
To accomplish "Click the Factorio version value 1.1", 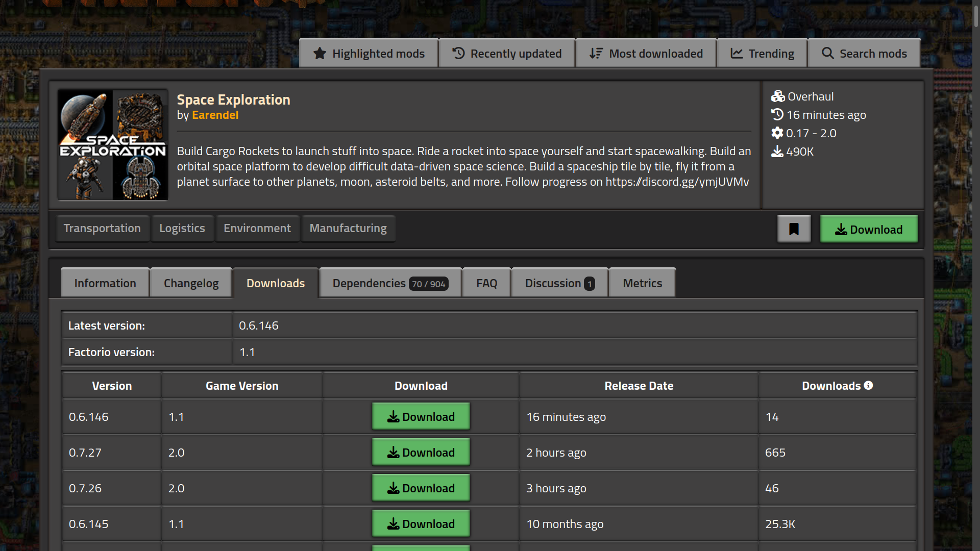I will point(247,352).
